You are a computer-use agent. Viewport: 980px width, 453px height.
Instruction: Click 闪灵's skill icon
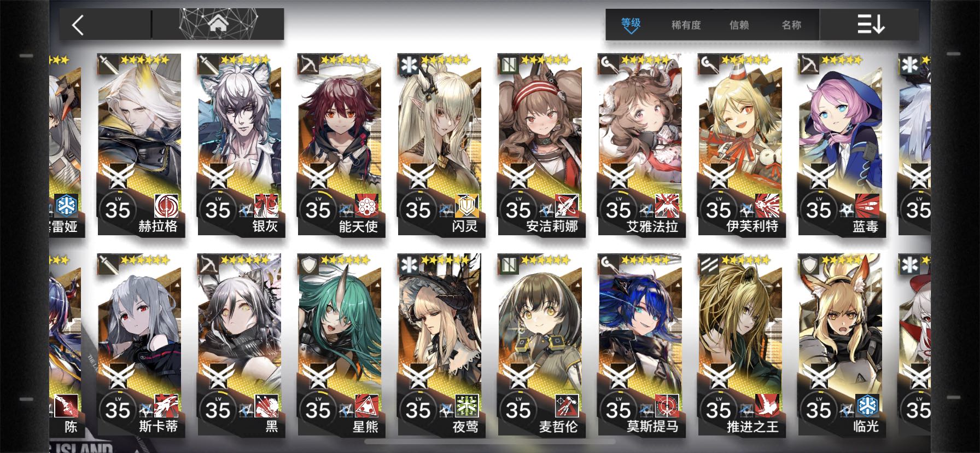(467, 206)
